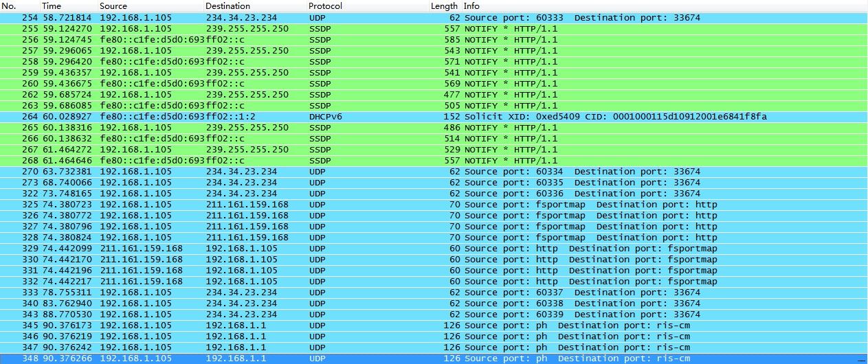Select packet 270 source port 60334

pos(434,172)
